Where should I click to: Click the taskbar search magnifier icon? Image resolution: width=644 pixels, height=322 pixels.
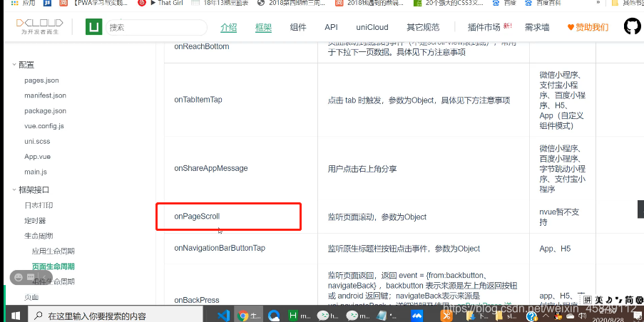click(39, 316)
